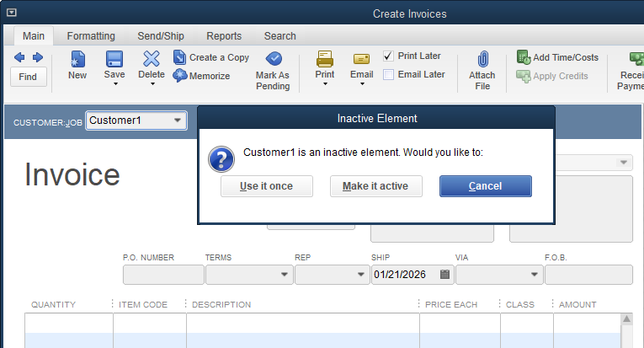644x348 pixels.
Task: Click the Save icon in toolbar
Action: (114, 60)
